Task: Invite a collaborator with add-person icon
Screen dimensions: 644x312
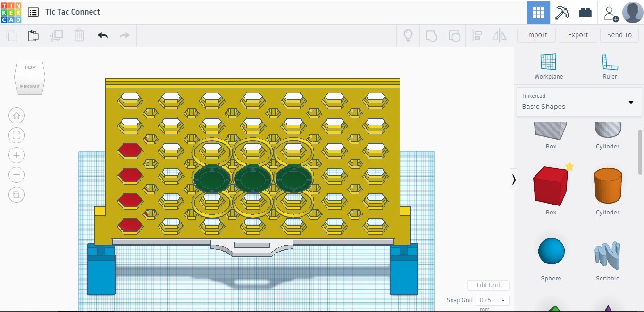Action: tap(611, 13)
